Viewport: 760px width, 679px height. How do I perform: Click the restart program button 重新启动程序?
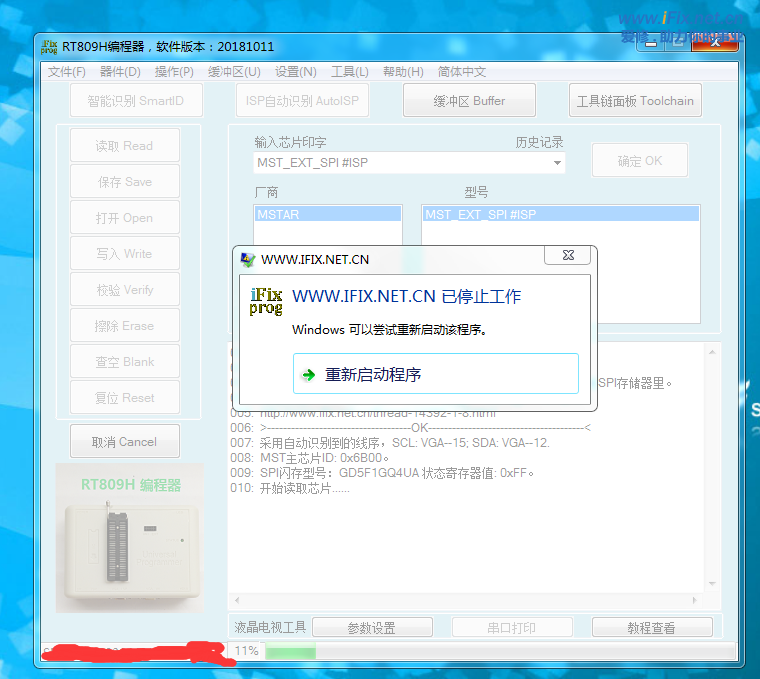point(435,374)
